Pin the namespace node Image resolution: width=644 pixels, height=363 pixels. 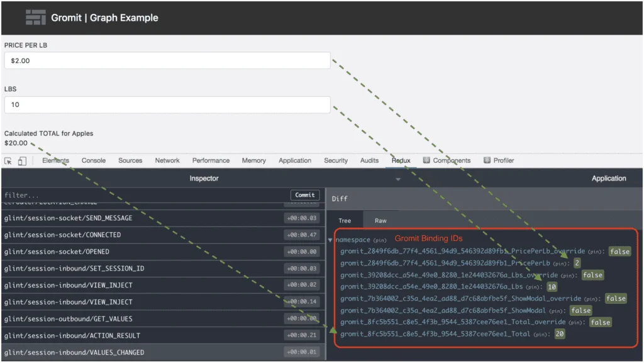pyautogui.click(x=379, y=240)
